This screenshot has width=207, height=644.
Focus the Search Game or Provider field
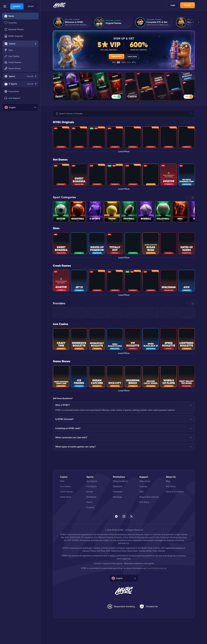point(124,114)
